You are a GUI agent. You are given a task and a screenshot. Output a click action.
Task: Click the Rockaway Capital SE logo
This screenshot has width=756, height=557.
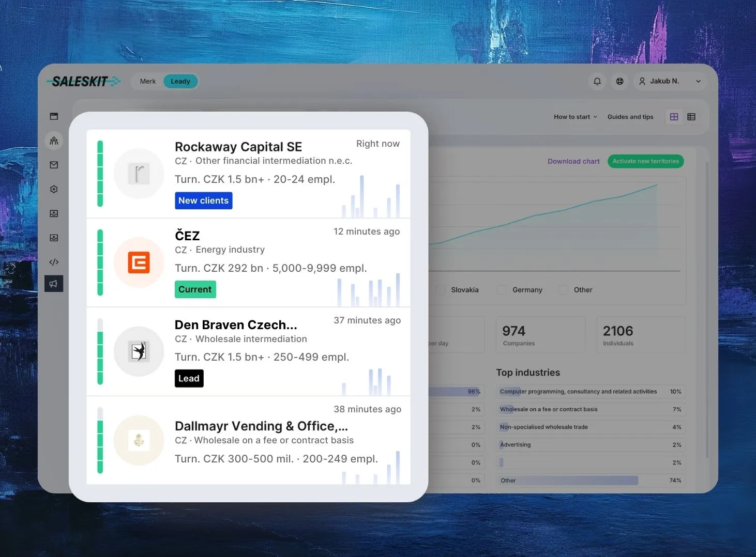click(139, 174)
